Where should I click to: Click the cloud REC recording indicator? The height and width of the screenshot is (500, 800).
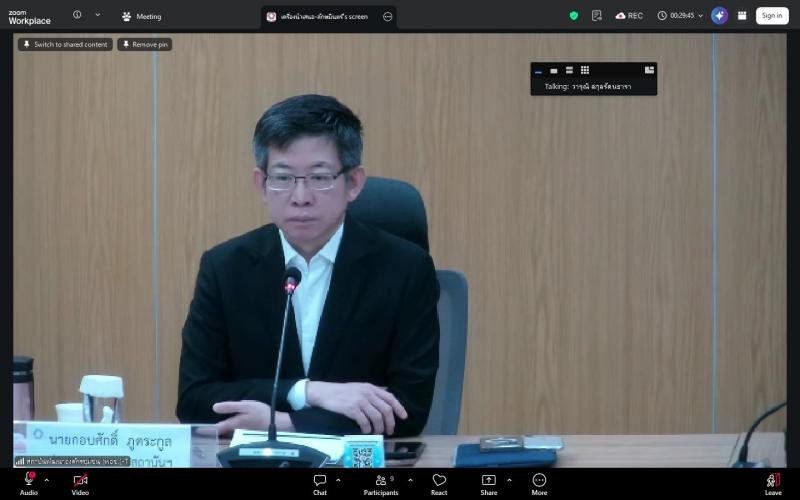pos(629,16)
